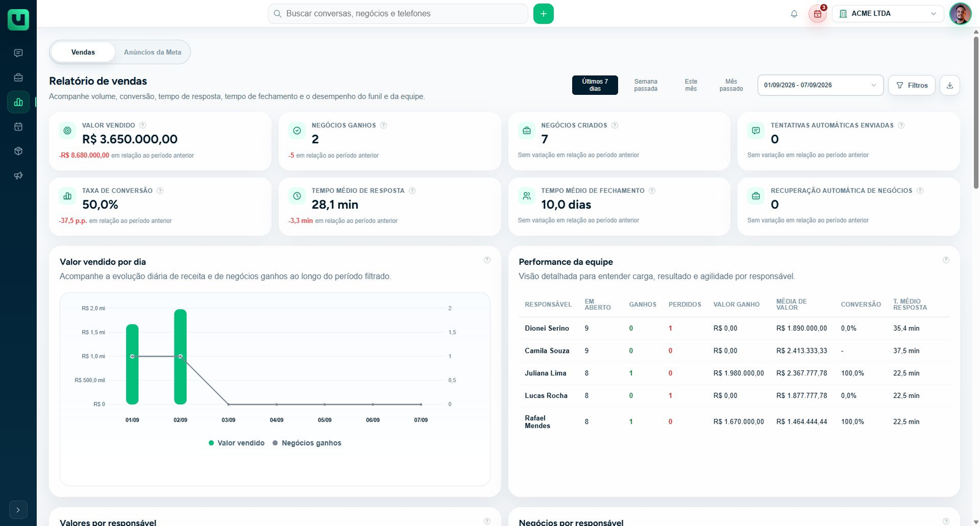980x526 pixels.
Task: Click help icon in Valor vendido por dia card
Action: point(487,260)
